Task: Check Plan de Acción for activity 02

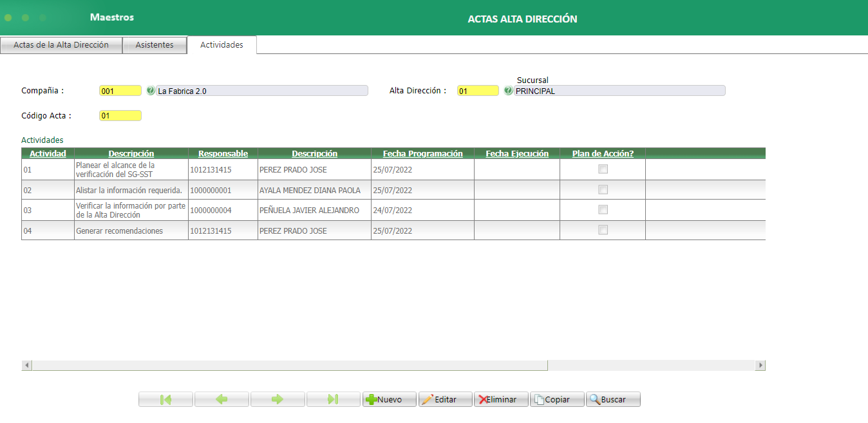Action: 603,190
